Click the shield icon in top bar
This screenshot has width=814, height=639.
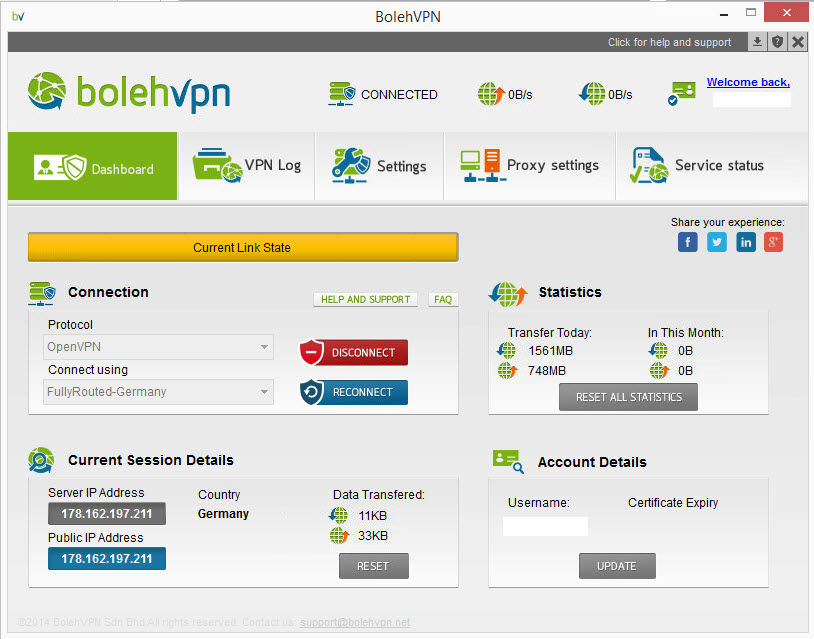click(777, 42)
